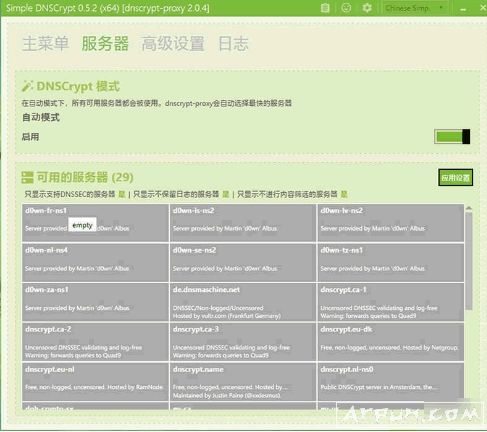Select server dnscrypt.nl-ns0
The image size is (487, 432).
pyautogui.click(x=391, y=382)
